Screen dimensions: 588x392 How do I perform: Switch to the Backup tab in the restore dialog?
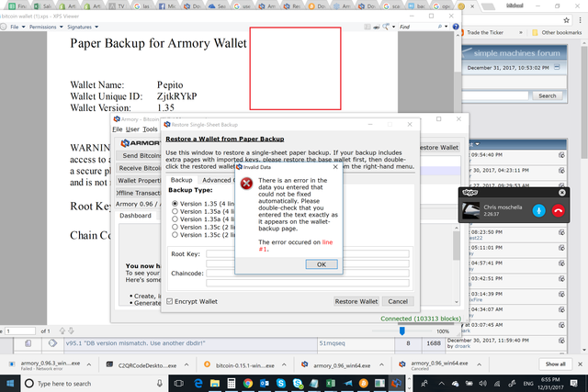[x=182, y=180]
